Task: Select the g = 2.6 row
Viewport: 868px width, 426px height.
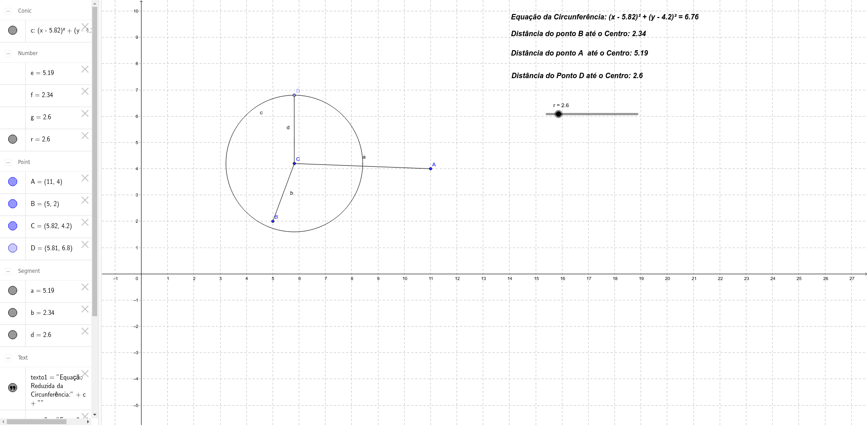Action: pos(46,117)
